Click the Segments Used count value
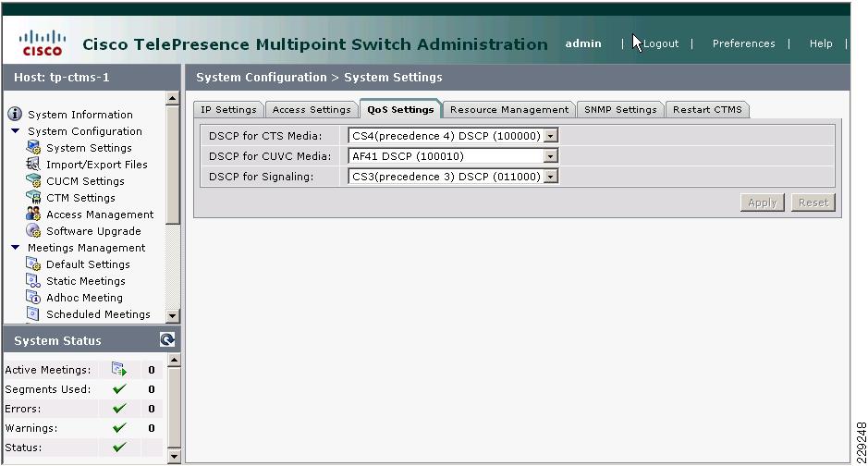868x466 pixels. click(151, 389)
